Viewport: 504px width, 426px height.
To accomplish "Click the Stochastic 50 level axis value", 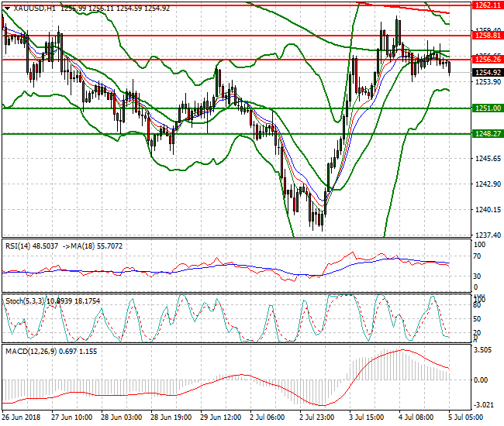I will click(x=478, y=319).
